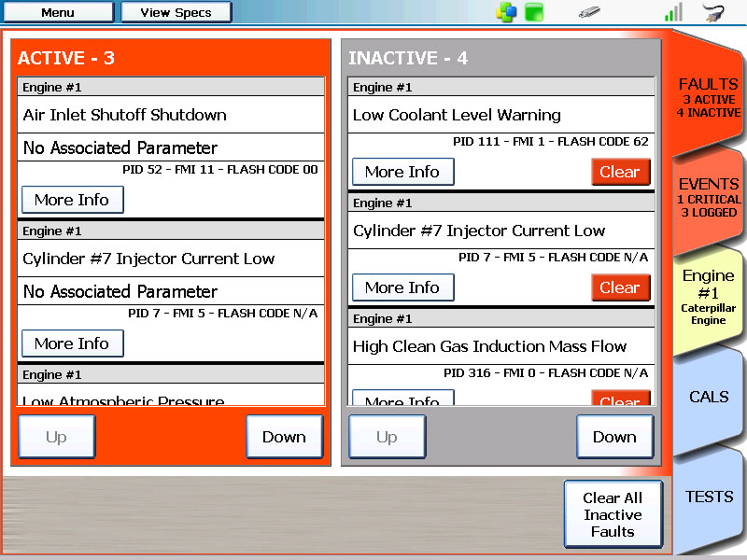Viewport: 747px width, 560px height.
Task: More Info for active Air Inlet Shutoff Shutdown
Action: click(x=72, y=200)
